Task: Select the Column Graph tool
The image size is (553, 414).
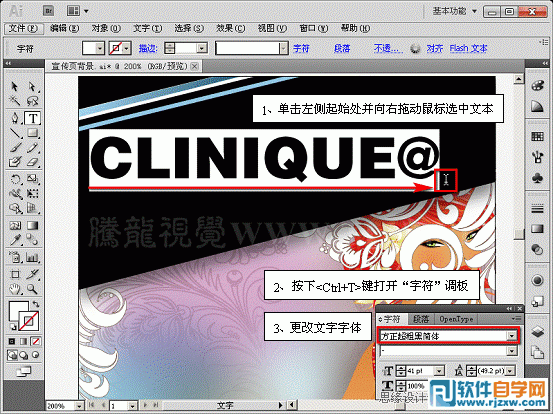Action: 32,257
